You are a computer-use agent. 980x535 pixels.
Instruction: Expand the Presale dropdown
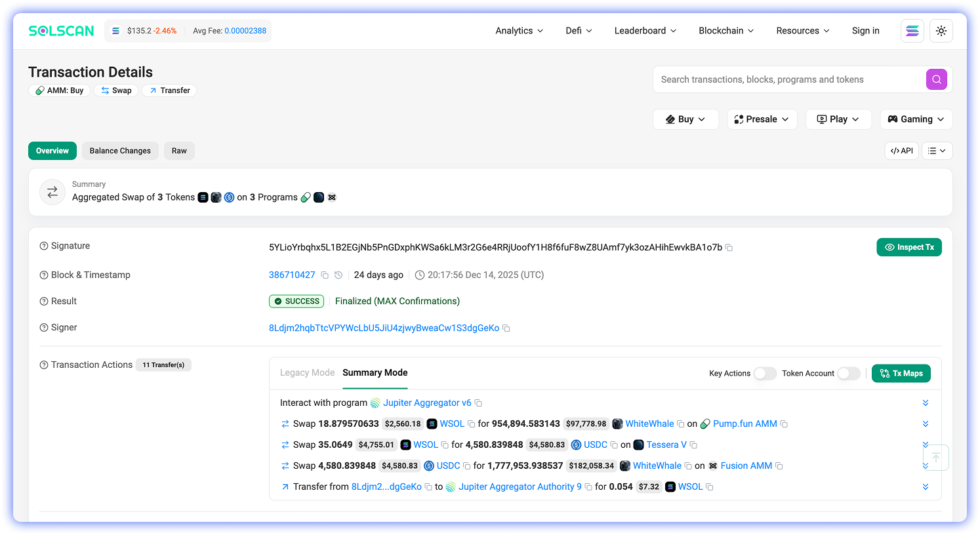coord(762,119)
